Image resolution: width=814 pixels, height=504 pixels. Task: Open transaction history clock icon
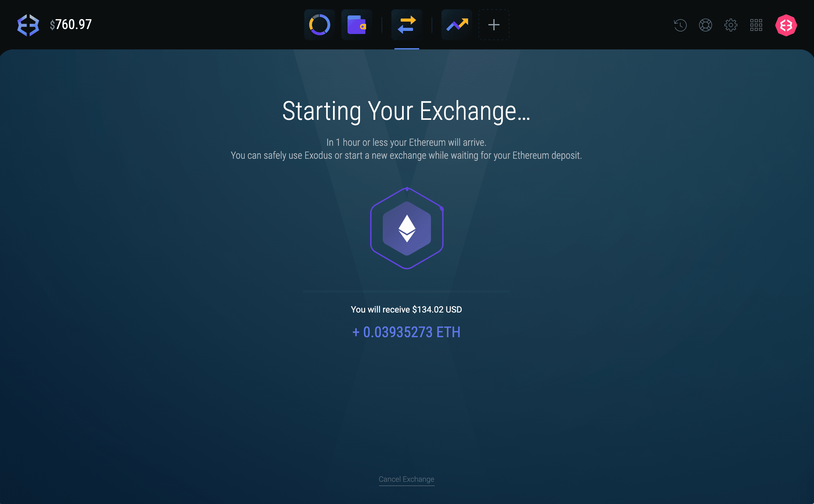coord(680,25)
